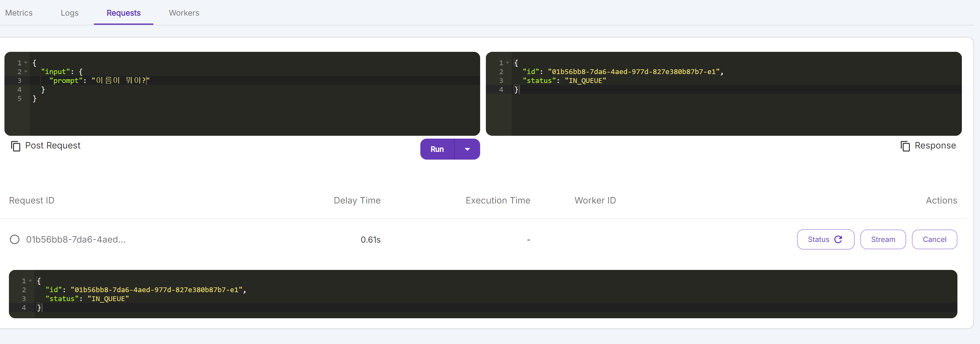
Task: Click the truncated request ID 01b56bb8-7da6-4aed...
Action: pyautogui.click(x=76, y=239)
